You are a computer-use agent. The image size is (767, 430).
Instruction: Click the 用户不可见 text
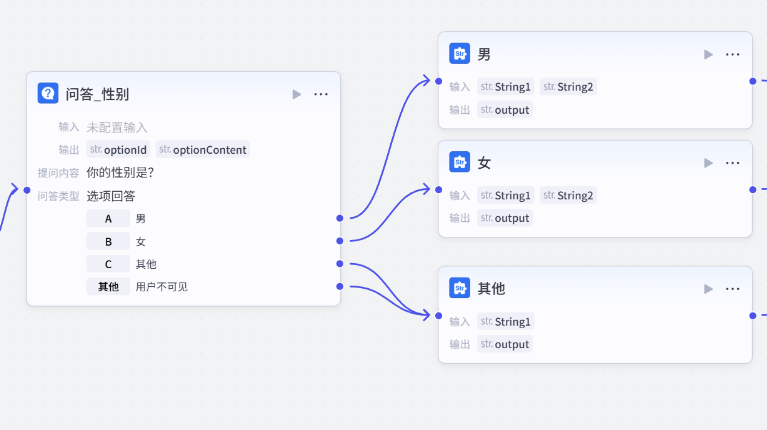(x=161, y=287)
